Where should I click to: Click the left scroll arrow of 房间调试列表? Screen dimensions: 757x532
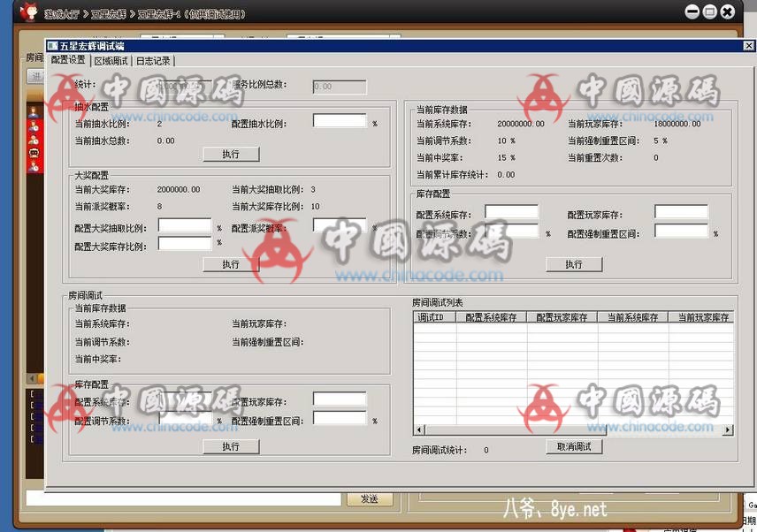click(x=419, y=429)
